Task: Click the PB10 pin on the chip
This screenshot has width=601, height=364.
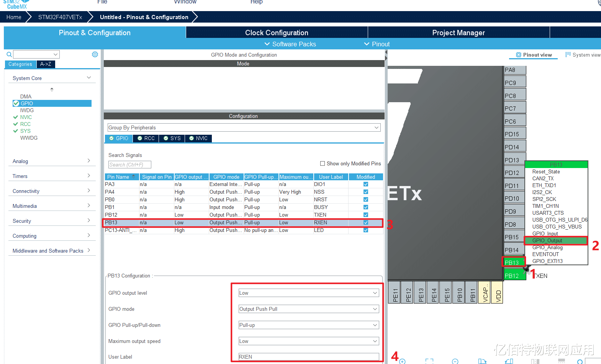Action: (x=459, y=292)
